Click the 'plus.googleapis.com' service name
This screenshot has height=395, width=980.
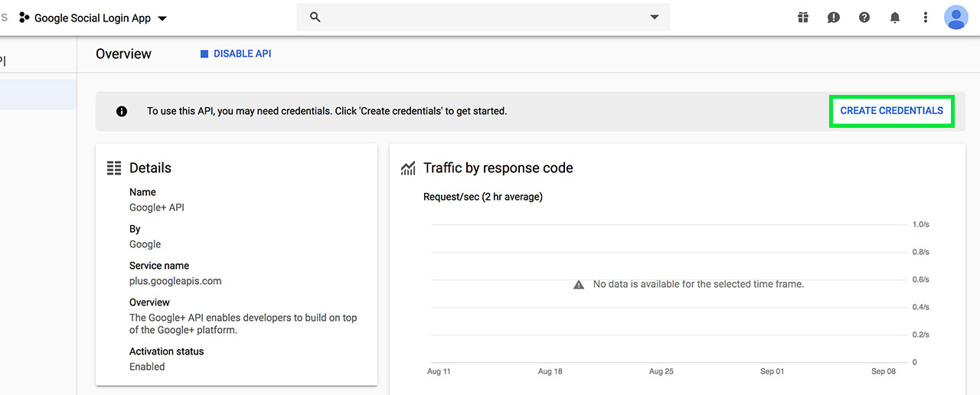coord(175,281)
